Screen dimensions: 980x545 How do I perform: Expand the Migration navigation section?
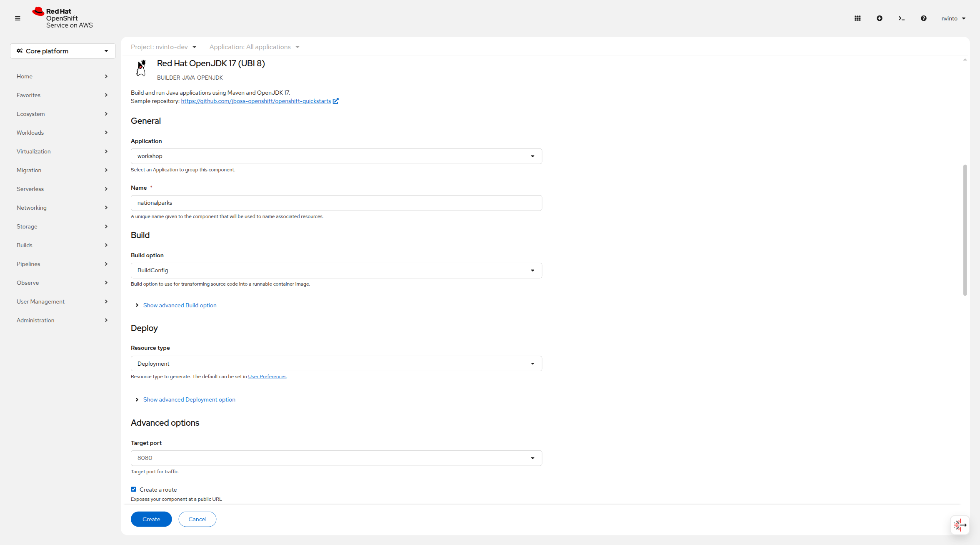(x=62, y=170)
